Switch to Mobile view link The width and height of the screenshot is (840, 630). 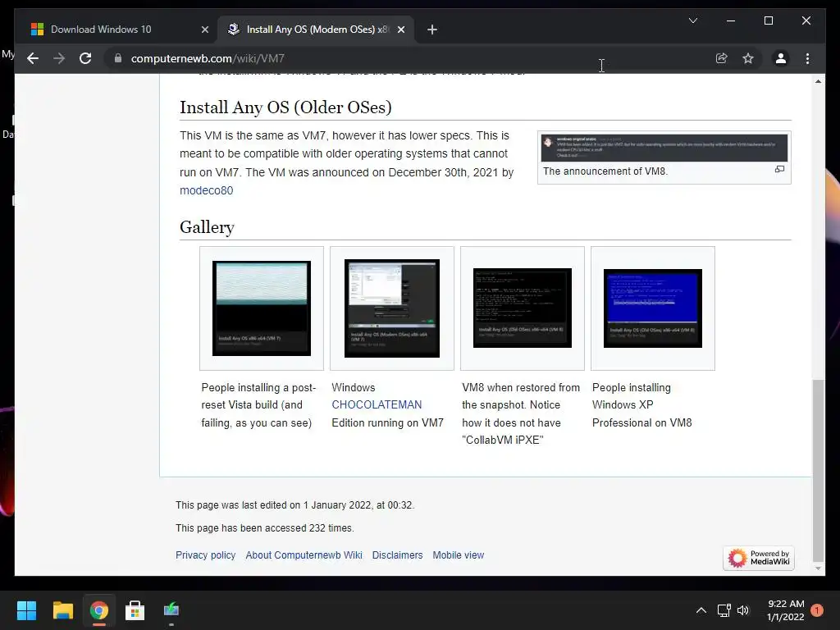458,555
